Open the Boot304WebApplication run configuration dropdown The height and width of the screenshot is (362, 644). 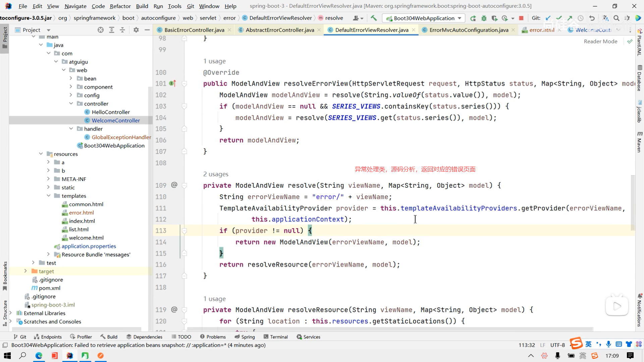click(424, 18)
